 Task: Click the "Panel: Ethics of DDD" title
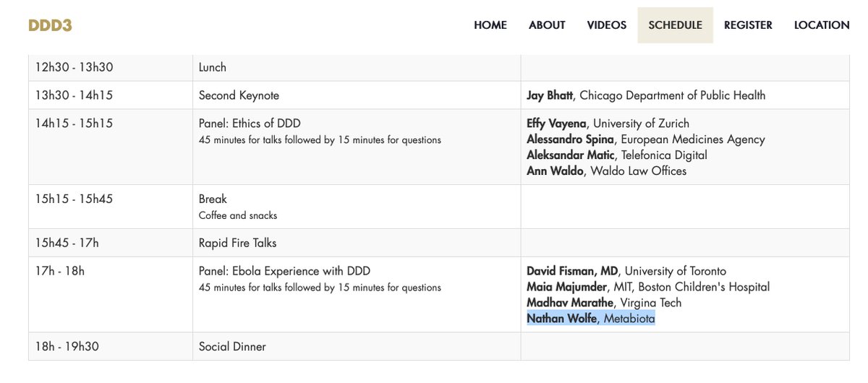tap(248, 124)
